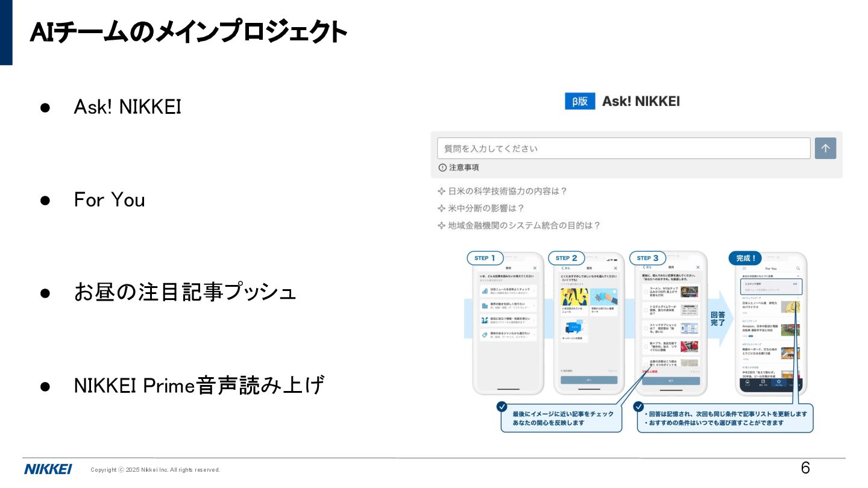
Task: Open the red thumbnail in STEP 3 article list
Action: pos(690,346)
